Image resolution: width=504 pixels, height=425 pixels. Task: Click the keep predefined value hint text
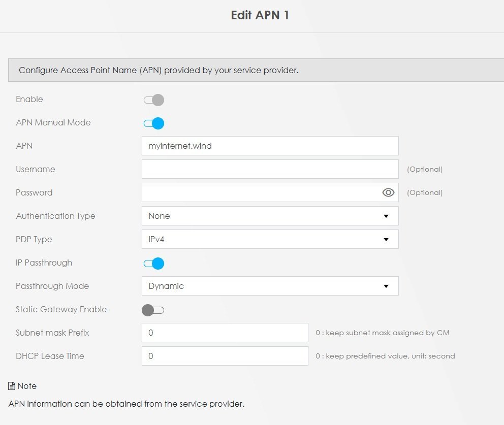385,356
